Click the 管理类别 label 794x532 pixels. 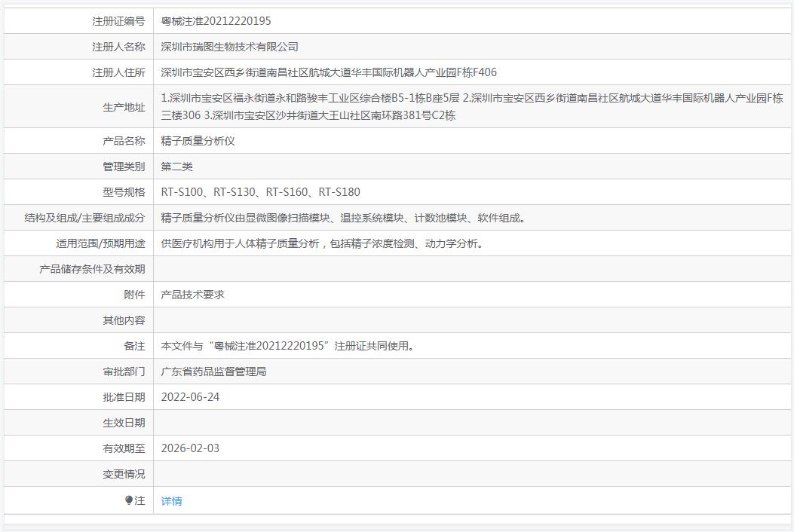[x=124, y=167]
